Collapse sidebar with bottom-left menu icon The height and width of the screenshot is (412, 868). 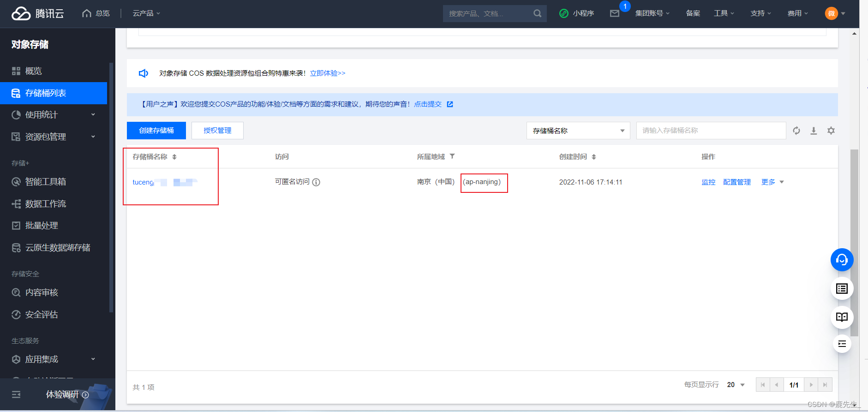click(16, 394)
